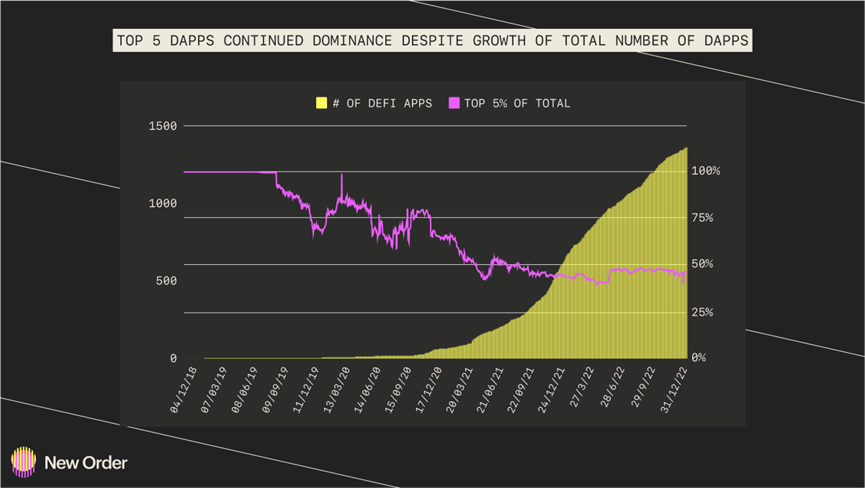This screenshot has height=488, width=865.
Task: Select the 21/06/21 date label
Action: (x=490, y=389)
